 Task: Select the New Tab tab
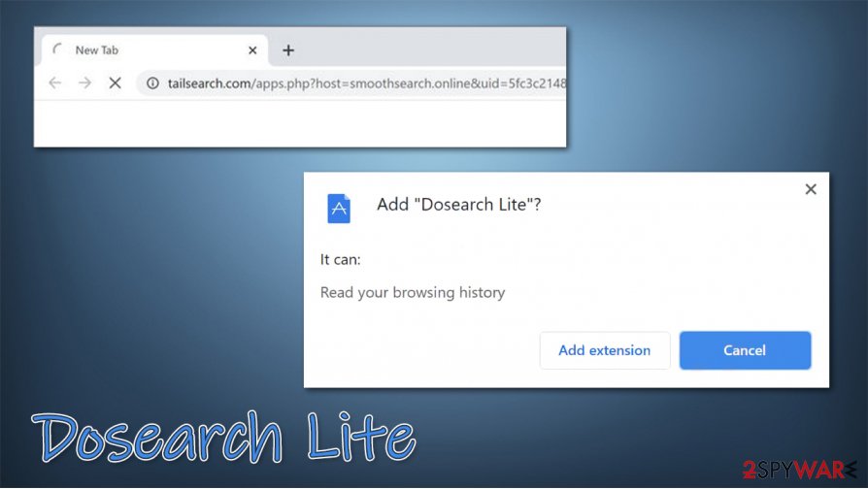tap(154, 50)
